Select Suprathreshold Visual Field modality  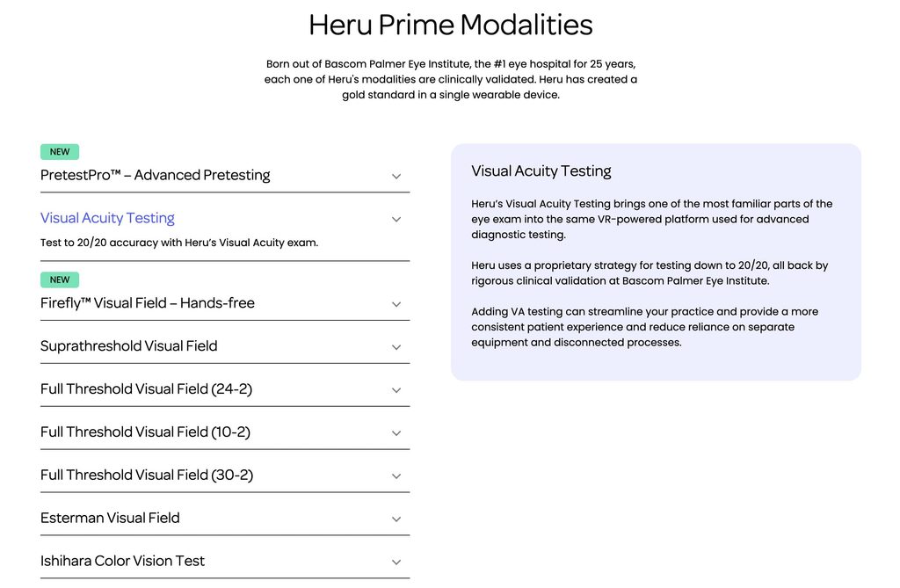point(128,345)
